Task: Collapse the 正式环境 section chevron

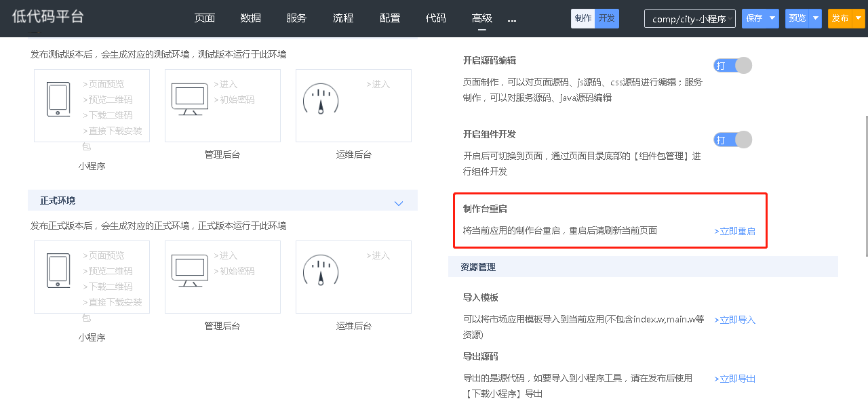Action: (x=399, y=203)
